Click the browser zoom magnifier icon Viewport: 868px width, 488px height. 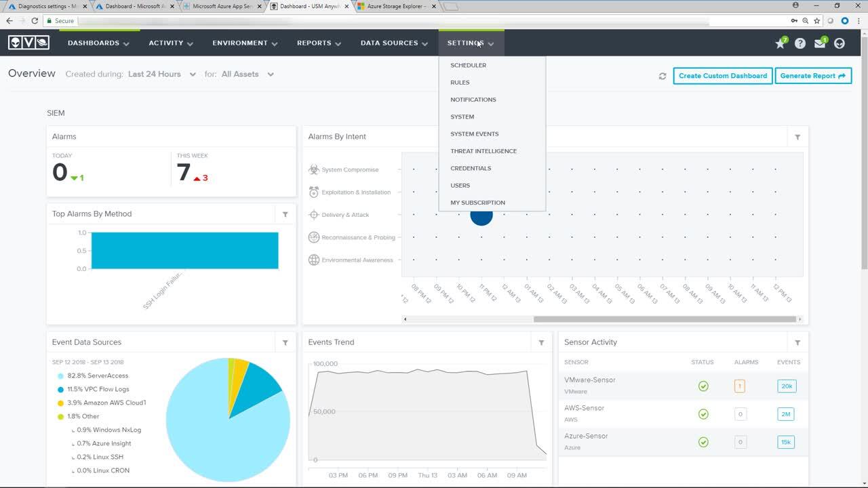(x=805, y=21)
